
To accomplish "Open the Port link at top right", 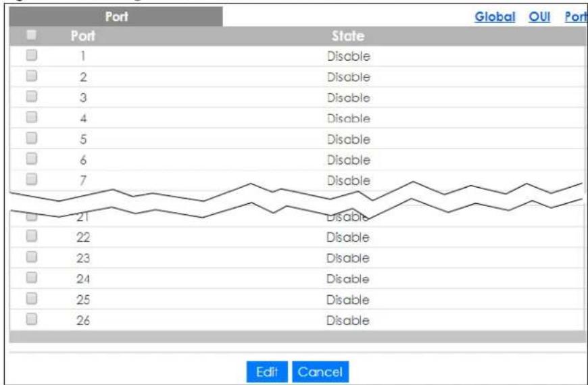I will (576, 16).
